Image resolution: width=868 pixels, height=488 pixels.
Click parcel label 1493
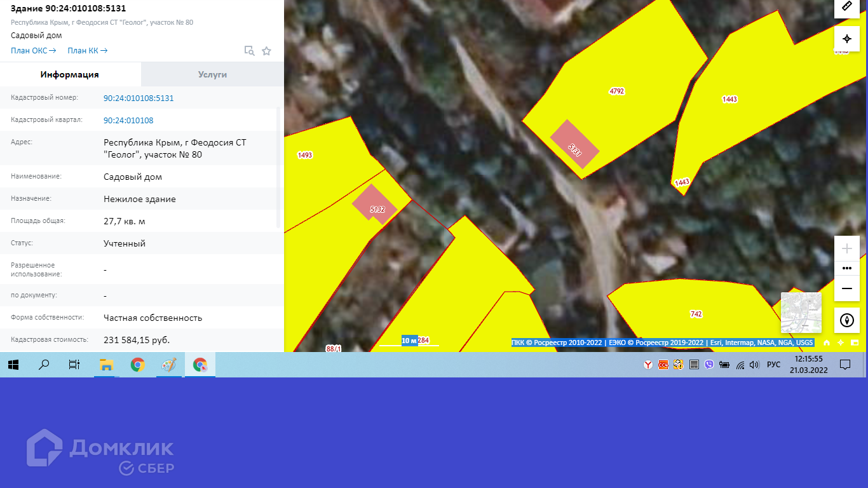pos(305,155)
